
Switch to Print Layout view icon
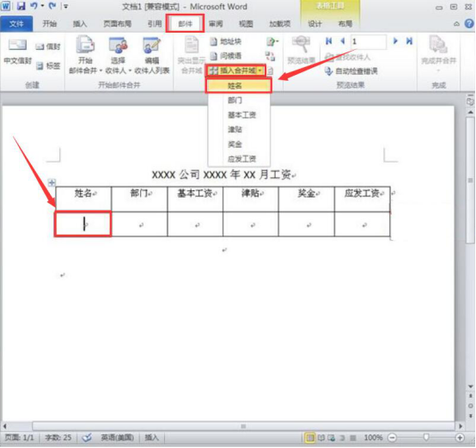click(x=310, y=438)
